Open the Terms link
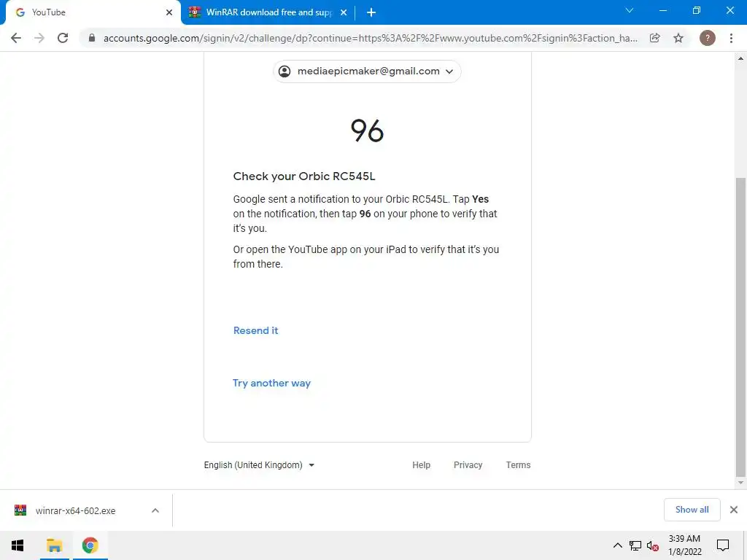The width and height of the screenshot is (747, 560). (x=518, y=465)
